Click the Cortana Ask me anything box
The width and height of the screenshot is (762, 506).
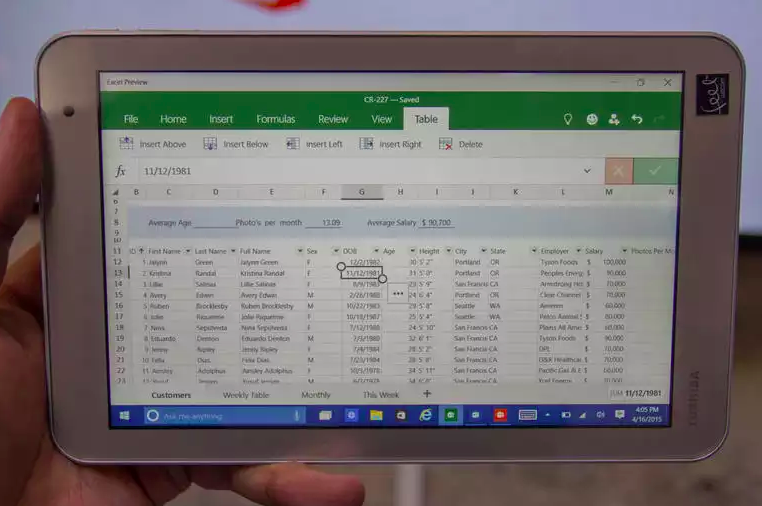click(225, 416)
